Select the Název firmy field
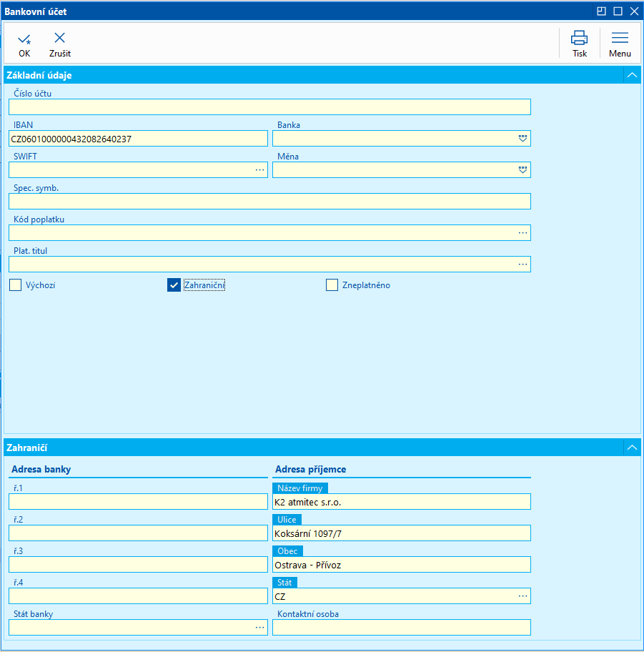The height and width of the screenshot is (652, 644). [401, 502]
